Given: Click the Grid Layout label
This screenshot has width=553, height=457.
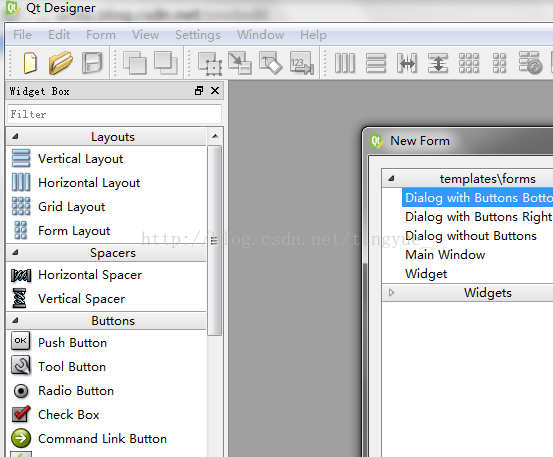Looking at the screenshot, I should coord(72,207).
